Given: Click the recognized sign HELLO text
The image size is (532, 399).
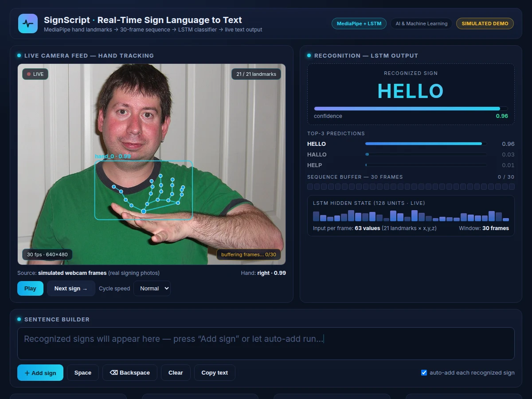Looking at the screenshot, I should point(411,91).
